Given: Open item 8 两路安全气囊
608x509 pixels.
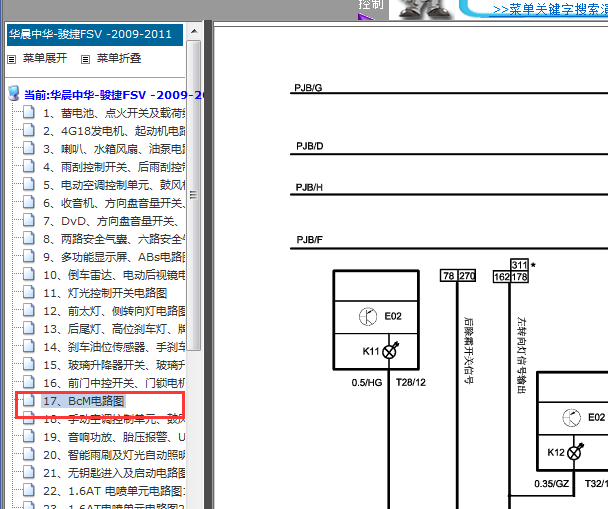Looking at the screenshot, I should [114, 239].
